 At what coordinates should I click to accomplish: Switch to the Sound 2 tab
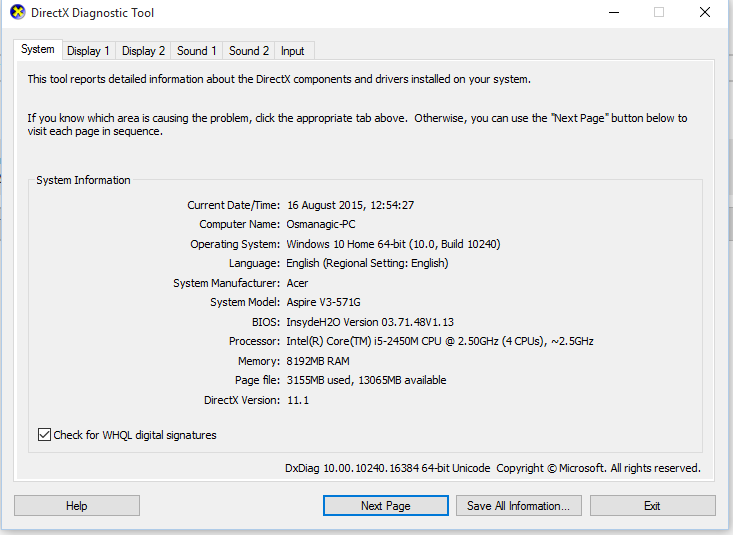tap(249, 51)
